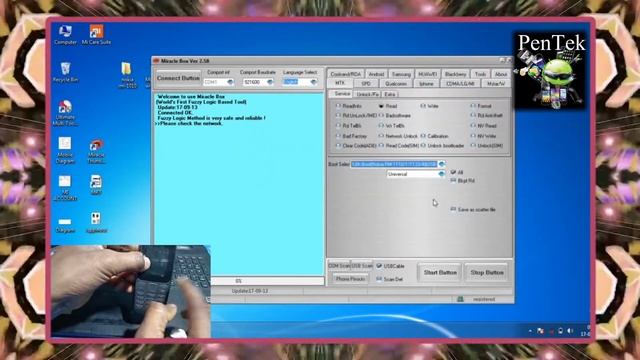Click the taskbar clock
The image size is (640, 360).
click(x=585, y=331)
